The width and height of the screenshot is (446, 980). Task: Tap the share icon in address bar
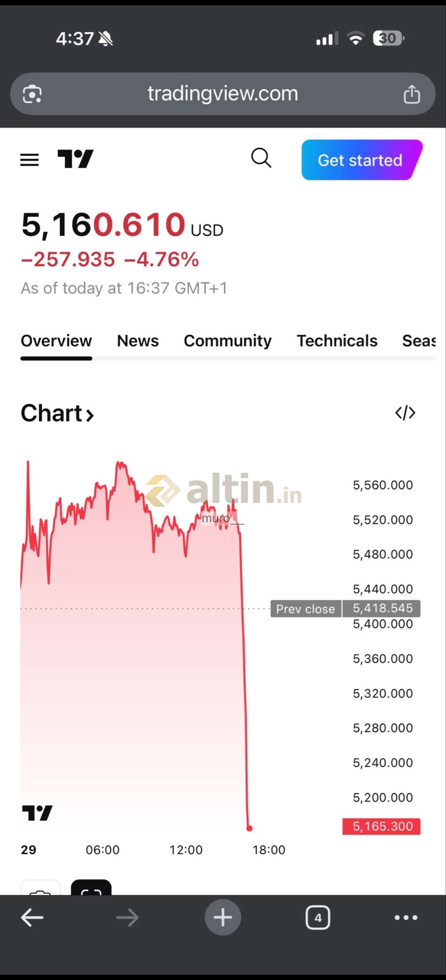coord(411,94)
